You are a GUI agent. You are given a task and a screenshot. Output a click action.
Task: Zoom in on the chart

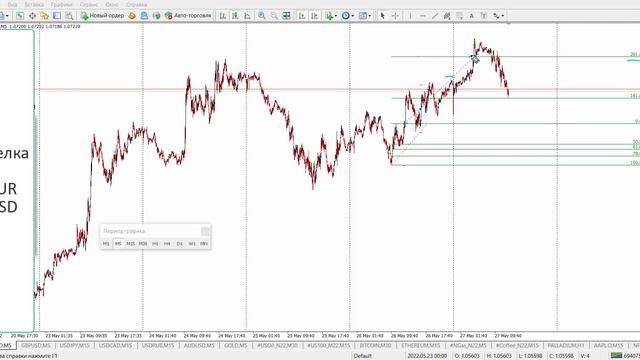pos(262,16)
